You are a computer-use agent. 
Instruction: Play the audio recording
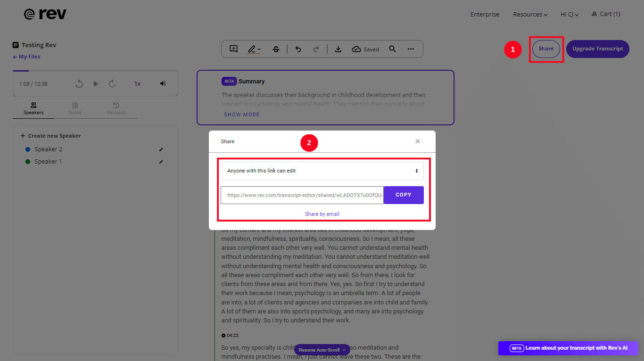(x=96, y=84)
